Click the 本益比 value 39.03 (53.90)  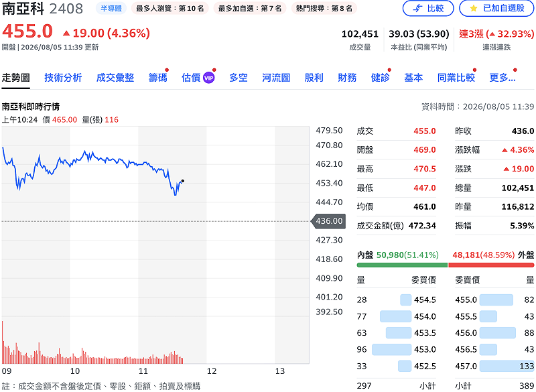(x=419, y=34)
